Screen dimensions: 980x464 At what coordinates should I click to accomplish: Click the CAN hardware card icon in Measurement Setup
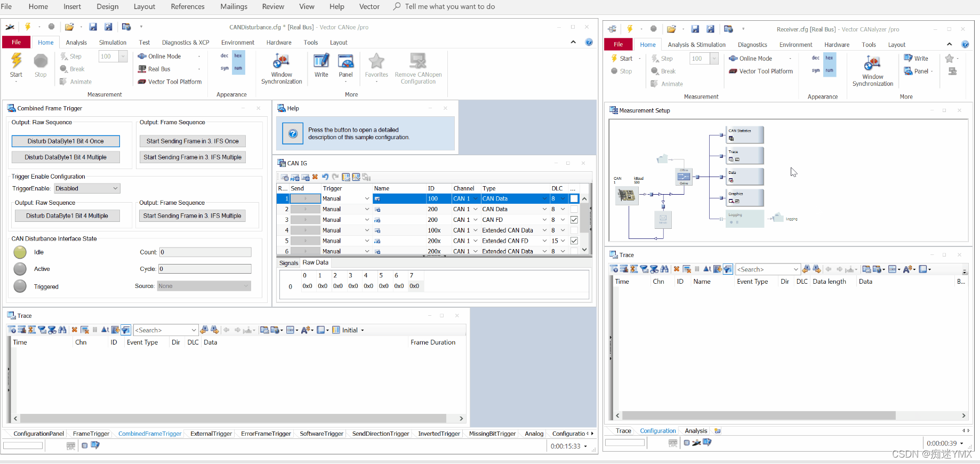click(x=626, y=196)
